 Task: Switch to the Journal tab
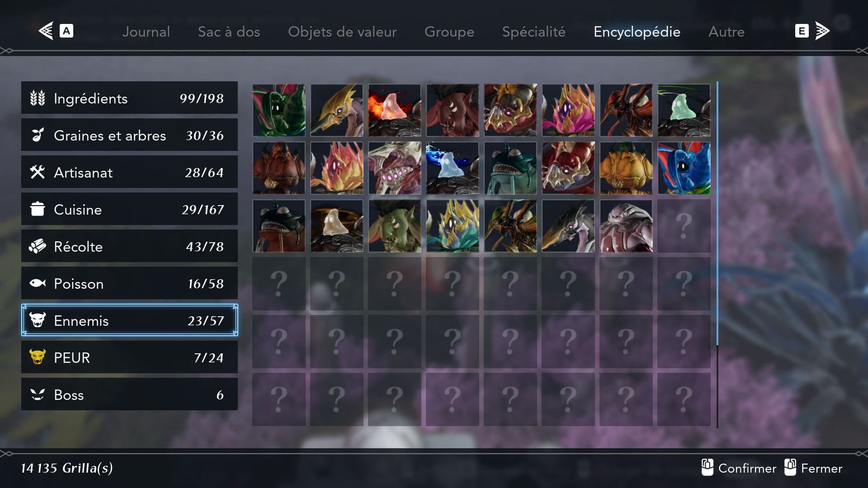click(146, 32)
